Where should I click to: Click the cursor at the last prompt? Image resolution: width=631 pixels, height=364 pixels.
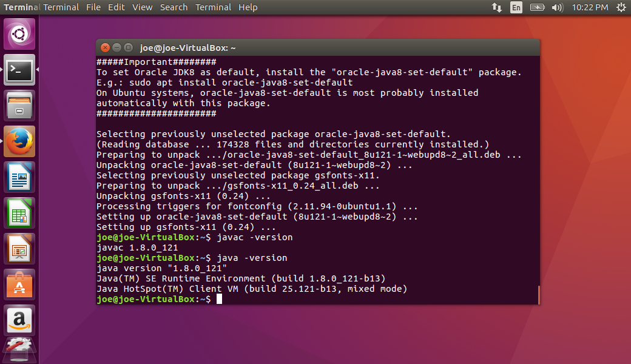click(x=219, y=299)
